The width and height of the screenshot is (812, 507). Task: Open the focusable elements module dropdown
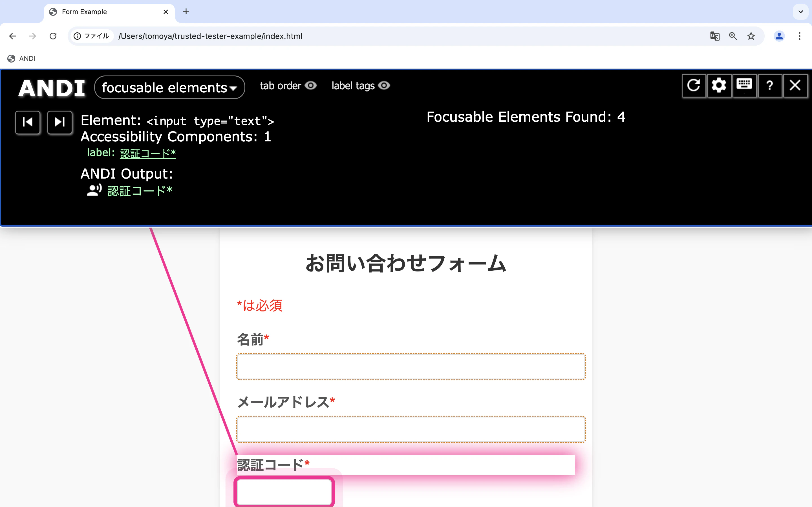click(169, 87)
